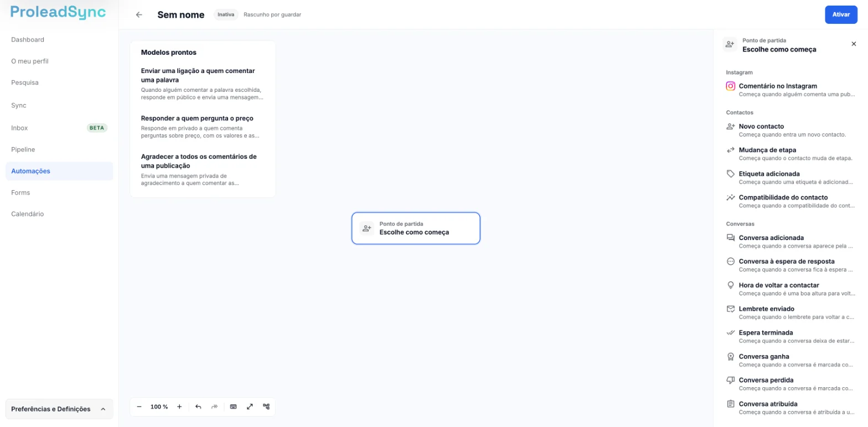Click the Conversa adicionada chat icon
This screenshot has height=427, width=868.
(x=731, y=237)
